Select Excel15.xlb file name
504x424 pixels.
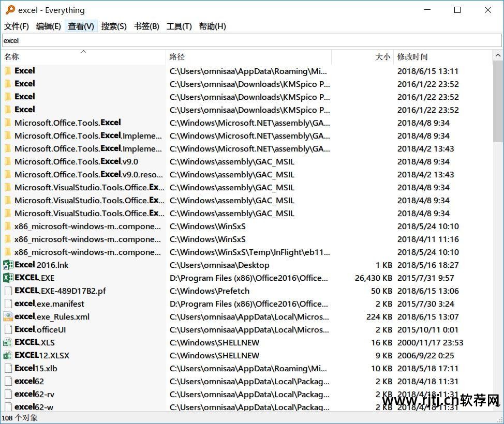[36, 368]
